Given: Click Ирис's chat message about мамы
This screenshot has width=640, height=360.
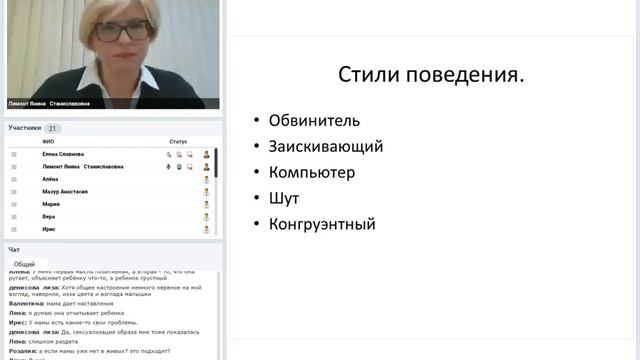Looking at the screenshot, I should pyautogui.click(x=73, y=322).
